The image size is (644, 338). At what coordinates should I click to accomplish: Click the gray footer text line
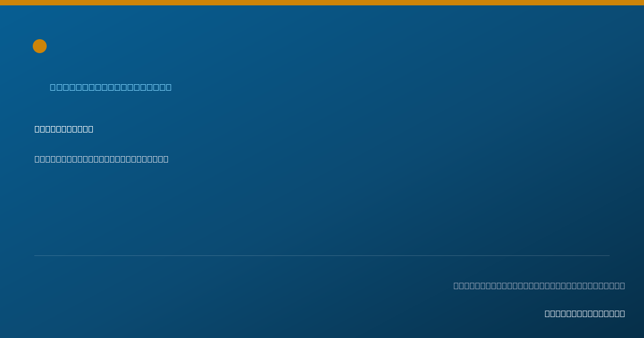click(x=539, y=285)
